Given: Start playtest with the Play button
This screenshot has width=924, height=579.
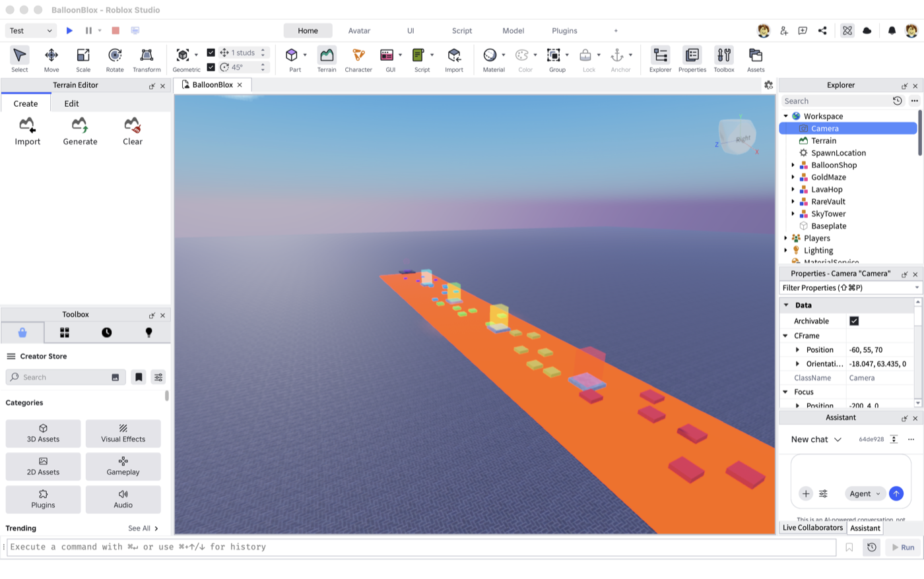Looking at the screenshot, I should point(69,30).
